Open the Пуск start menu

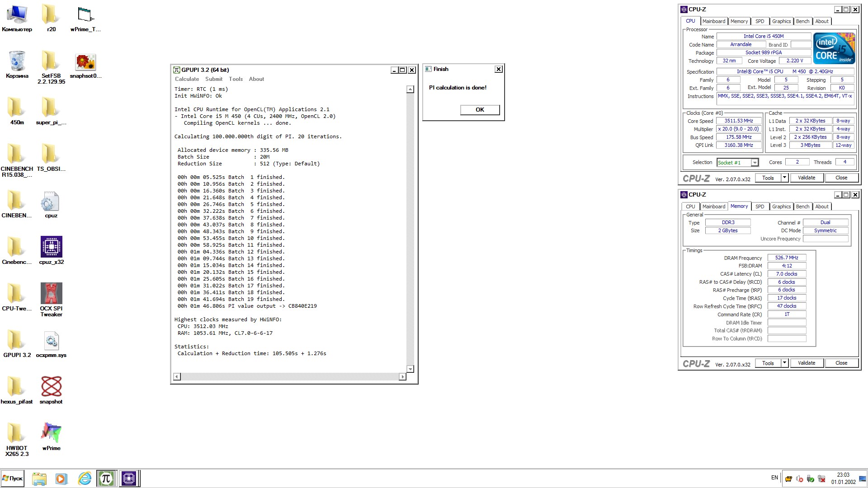(x=13, y=479)
